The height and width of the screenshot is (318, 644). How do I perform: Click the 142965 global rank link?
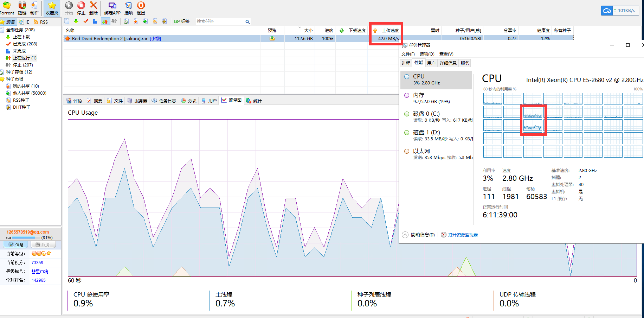pyautogui.click(x=39, y=280)
